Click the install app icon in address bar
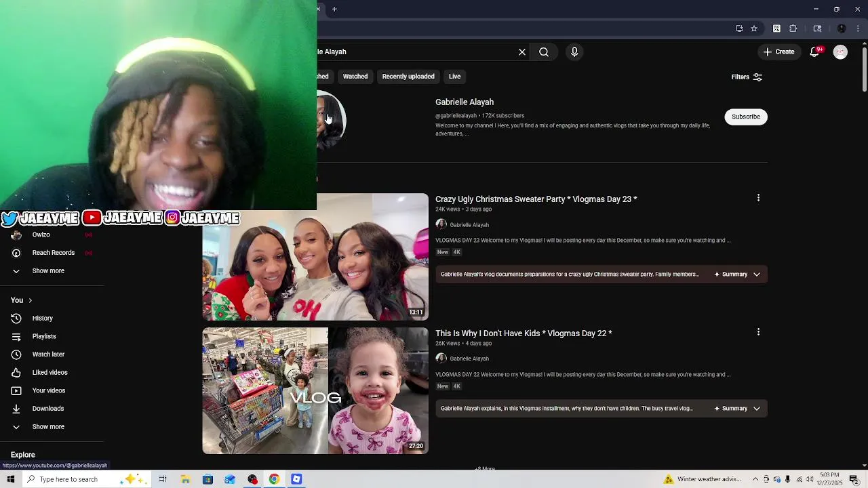868x488 pixels. pos(739,28)
